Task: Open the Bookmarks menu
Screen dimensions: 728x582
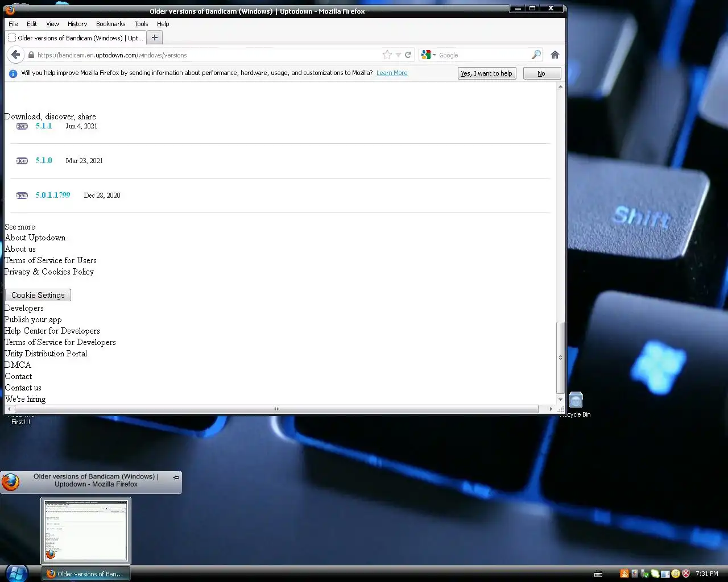Action: [110, 24]
